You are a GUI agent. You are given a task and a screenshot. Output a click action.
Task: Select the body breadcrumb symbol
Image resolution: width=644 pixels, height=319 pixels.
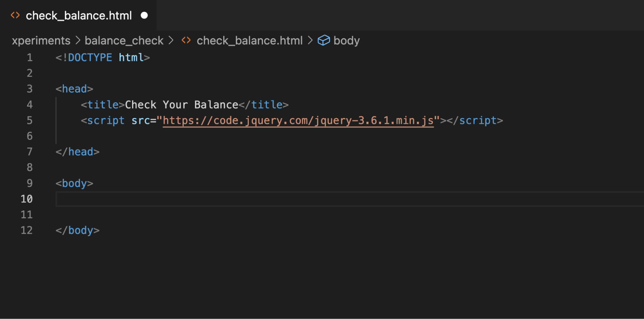pyautogui.click(x=346, y=41)
